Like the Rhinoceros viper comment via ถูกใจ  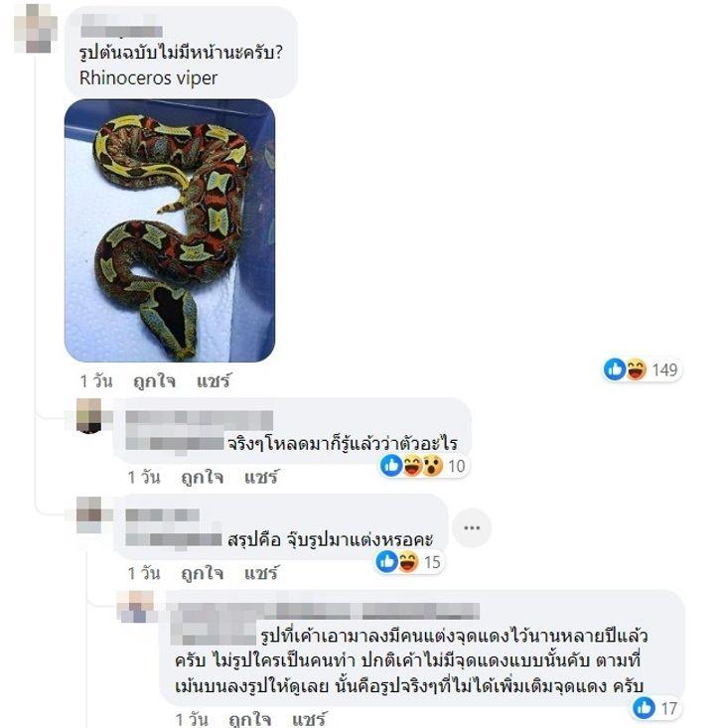pyautogui.click(x=154, y=381)
